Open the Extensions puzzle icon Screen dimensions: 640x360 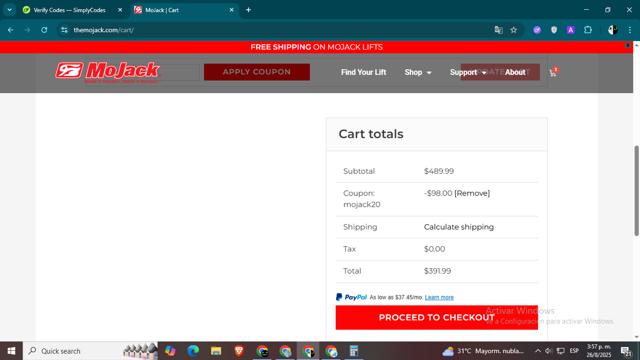[x=588, y=30]
